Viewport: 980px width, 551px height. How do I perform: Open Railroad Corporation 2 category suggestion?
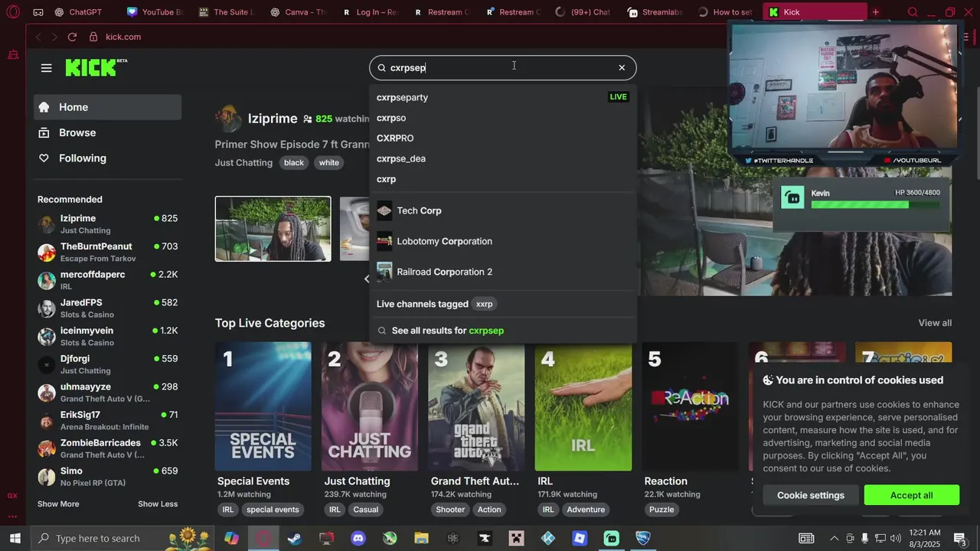pyautogui.click(x=502, y=272)
